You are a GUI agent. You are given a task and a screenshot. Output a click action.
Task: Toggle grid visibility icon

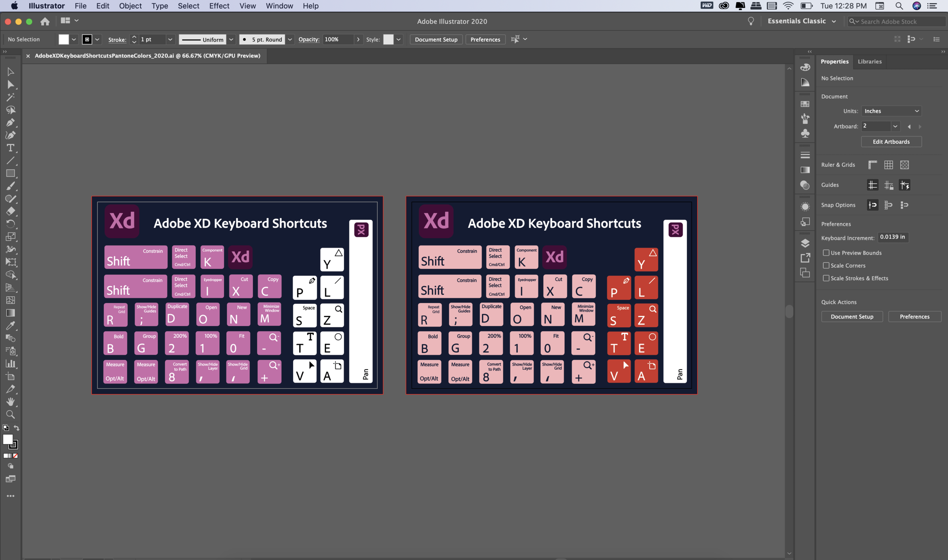tap(888, 165)
